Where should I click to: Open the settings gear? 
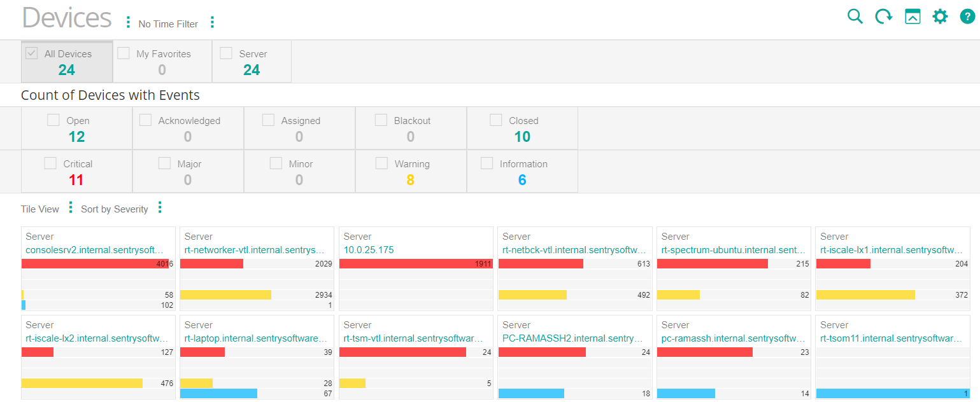point(941,17)
